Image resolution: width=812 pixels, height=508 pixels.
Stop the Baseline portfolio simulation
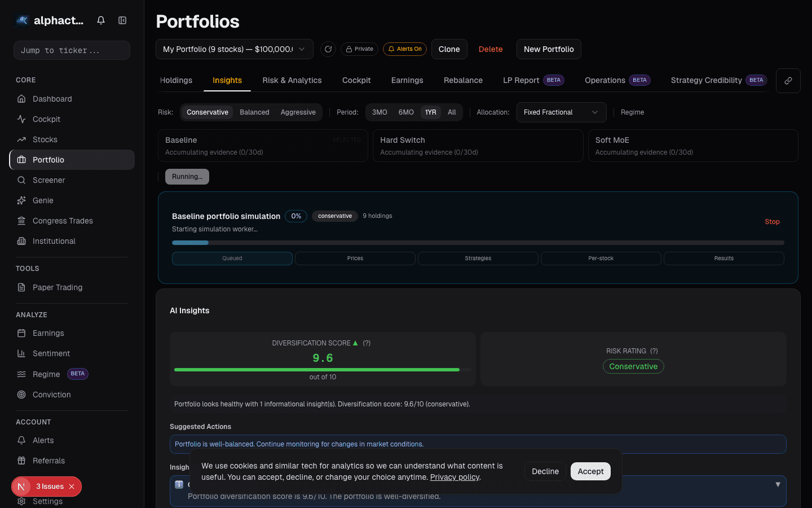[x=772, y=222]
